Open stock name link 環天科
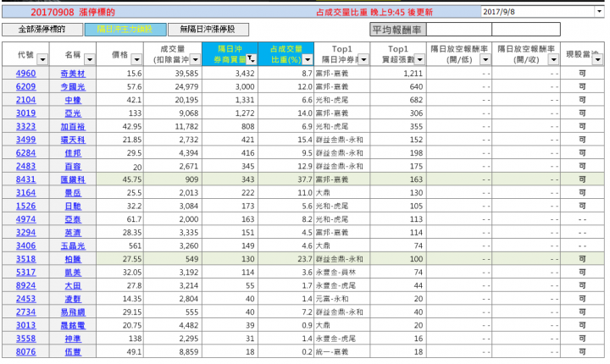 (73, 140)
